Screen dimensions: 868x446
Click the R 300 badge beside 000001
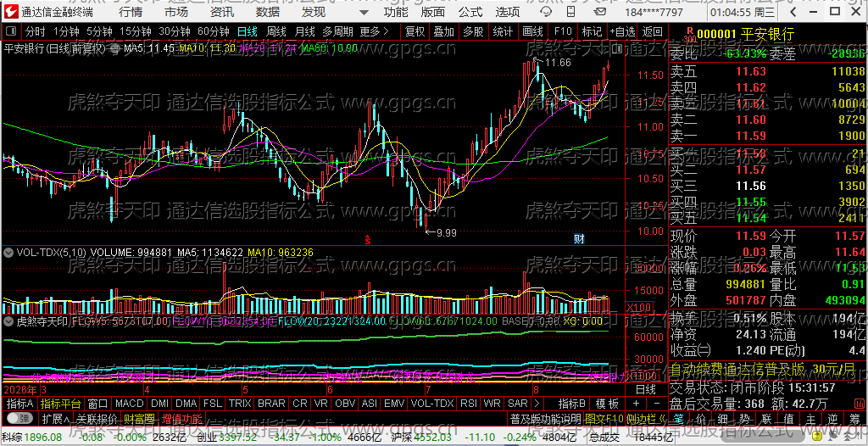click(x=689, y=35)
